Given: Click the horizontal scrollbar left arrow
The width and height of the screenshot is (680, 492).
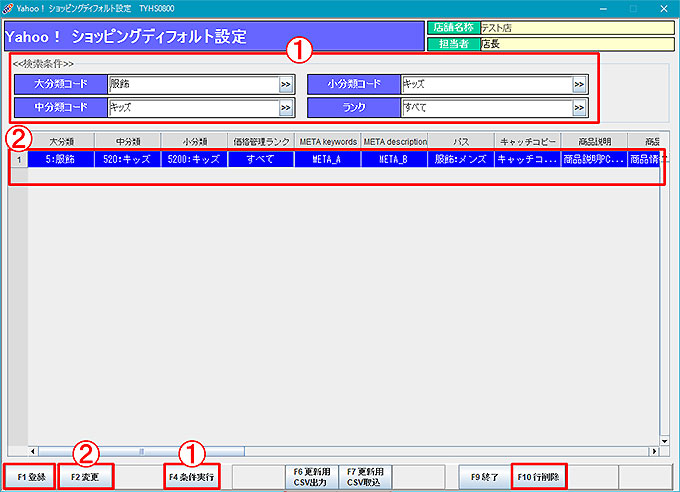Looking at the screenshot, I should point(33,451).
